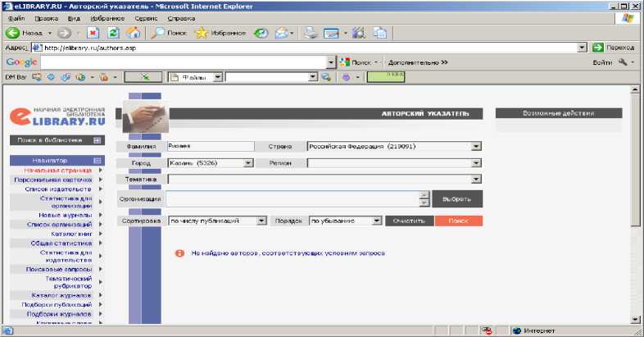Open 'Поисковые запросы' navigator link
This screenshot has width=644, height=337.
click(59, 269)
